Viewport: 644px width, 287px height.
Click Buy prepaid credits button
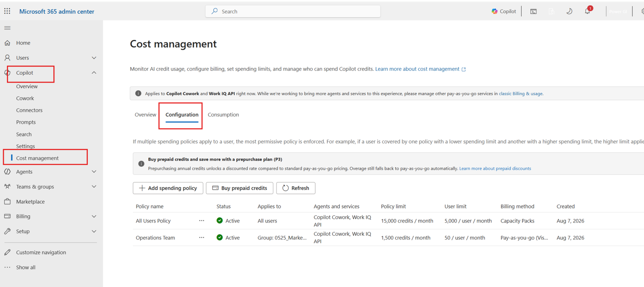coord(239,188)
